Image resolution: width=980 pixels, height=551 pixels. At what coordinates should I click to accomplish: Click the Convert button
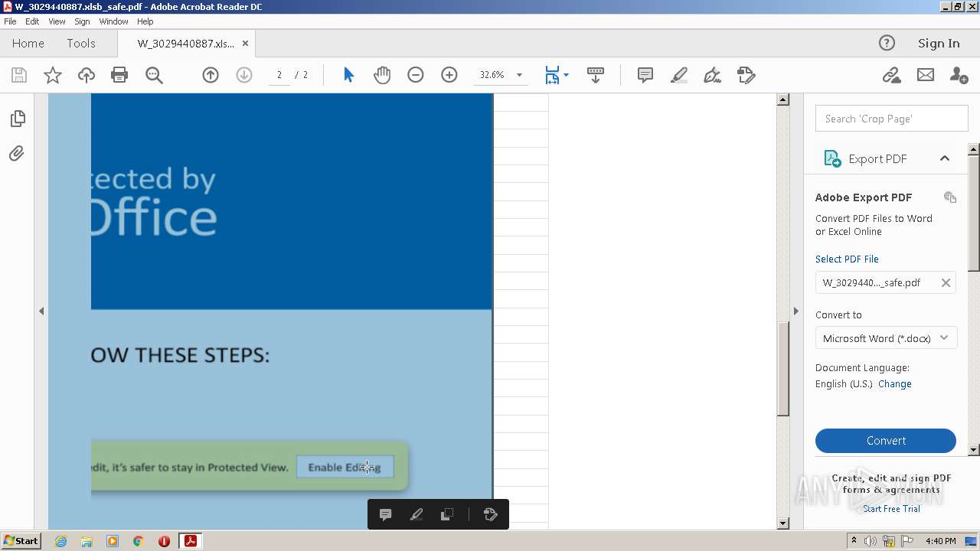[x=886, y=441]
